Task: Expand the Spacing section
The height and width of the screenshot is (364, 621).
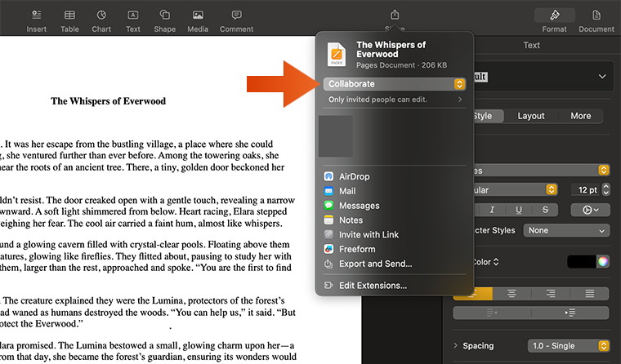Action: pos(455,345)
